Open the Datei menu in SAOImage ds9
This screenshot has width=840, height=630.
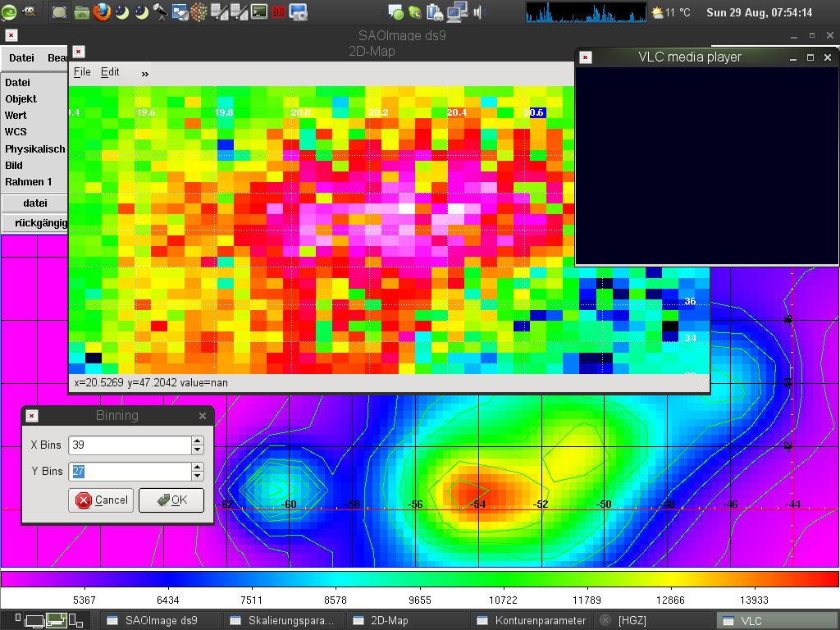pos(21,58)
